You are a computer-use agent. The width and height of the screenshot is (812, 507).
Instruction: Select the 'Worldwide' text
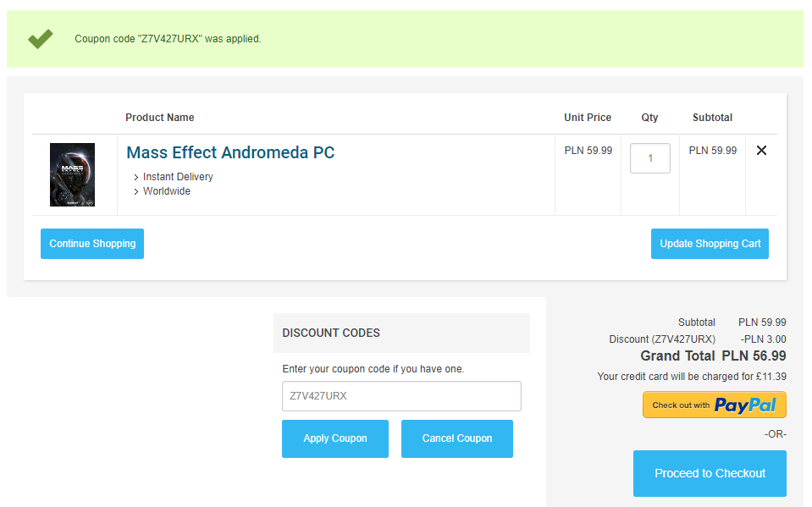coord(167,191)
